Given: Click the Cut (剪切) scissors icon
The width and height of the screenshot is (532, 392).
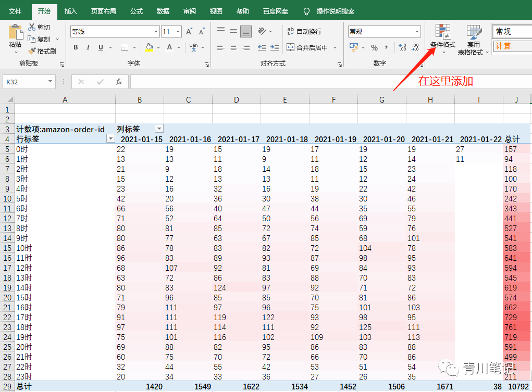Looking at the screenshot, I should [32, 27].
